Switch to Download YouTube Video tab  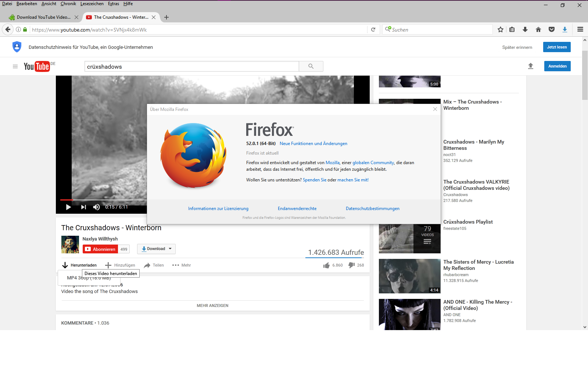click(43, 17)
